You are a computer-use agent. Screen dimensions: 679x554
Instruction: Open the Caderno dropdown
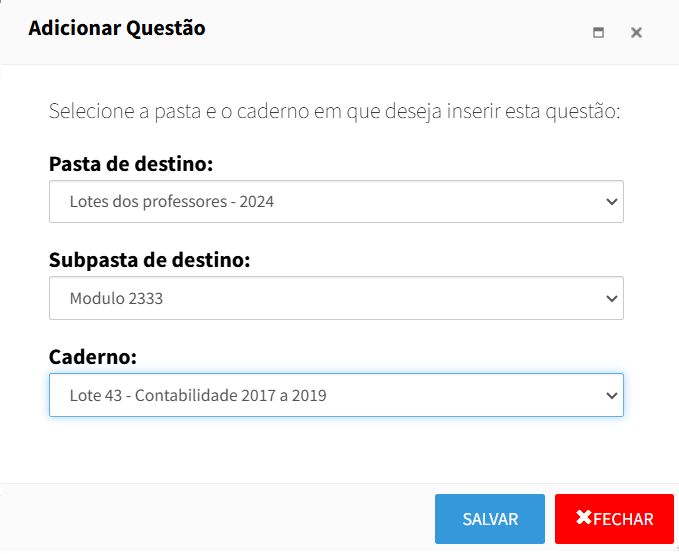(x=336, y=395)
